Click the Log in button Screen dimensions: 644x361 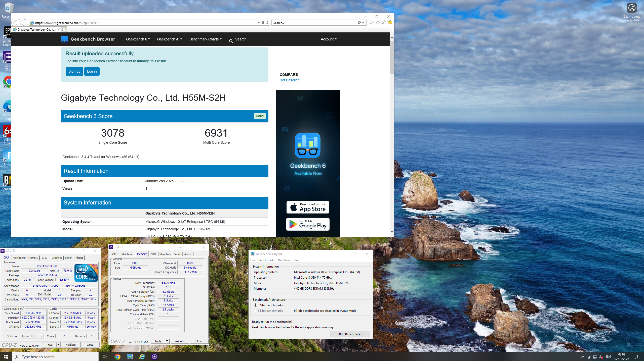92,71
